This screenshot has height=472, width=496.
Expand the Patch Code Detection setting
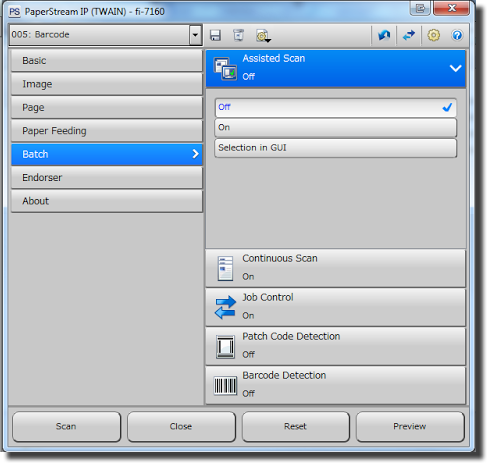[x=336, y=346]
